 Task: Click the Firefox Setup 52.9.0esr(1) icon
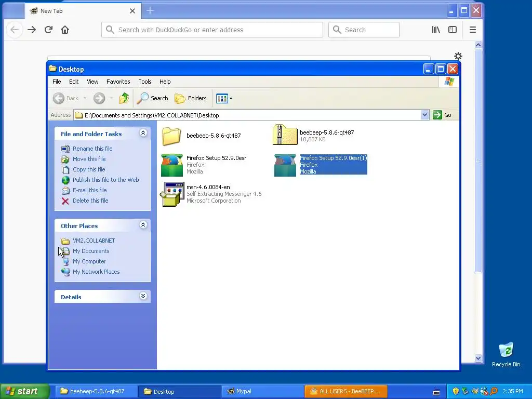pos(285,165)
